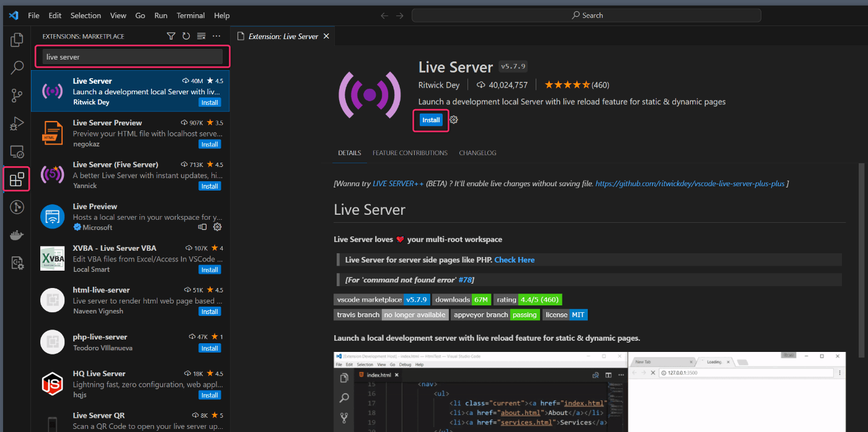
Task: Click the details page vertical scrollbar
Action: click(861, 259)
